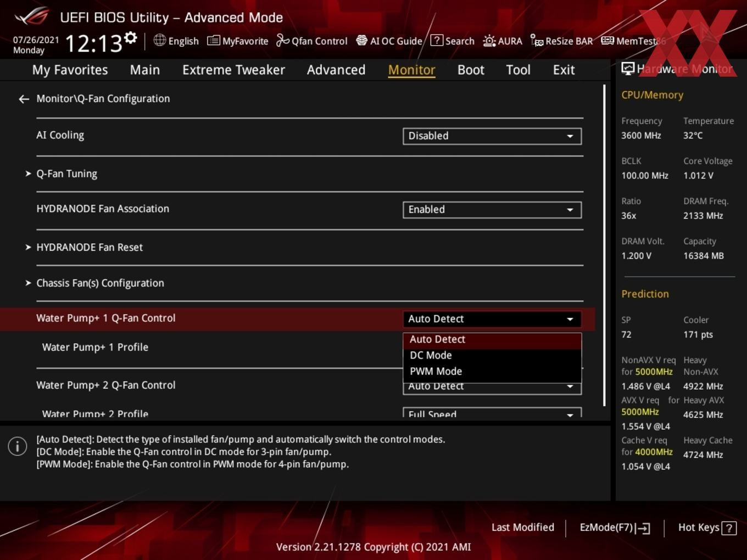Click the Version 2.21.1278 copyright text
The image size is (747, 560).
374,547
